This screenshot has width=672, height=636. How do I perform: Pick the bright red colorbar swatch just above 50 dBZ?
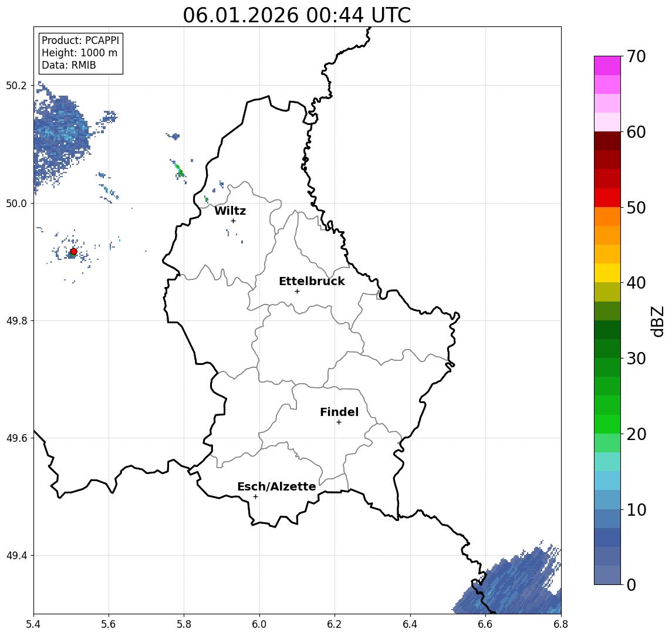[x=607, y=198]
